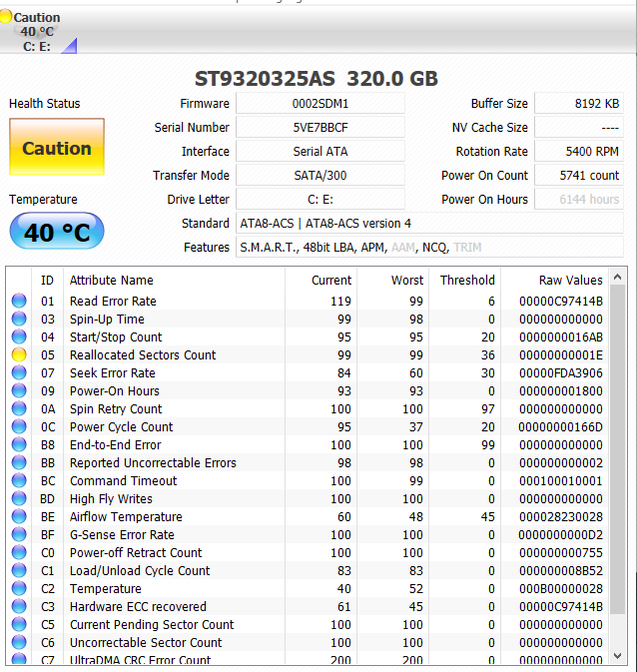The height and width of the screenshot is (672, 637).
Task: Click the blue status icon for Uncorrectable Sector Count
Action: pyautogui.click(x=19, y=643)
